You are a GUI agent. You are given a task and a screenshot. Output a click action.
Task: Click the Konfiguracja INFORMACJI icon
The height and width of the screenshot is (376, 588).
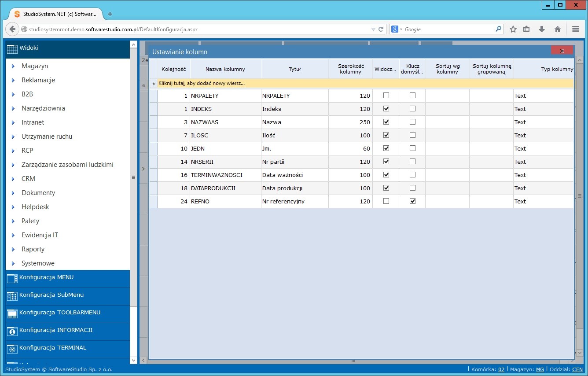[12, 331]
